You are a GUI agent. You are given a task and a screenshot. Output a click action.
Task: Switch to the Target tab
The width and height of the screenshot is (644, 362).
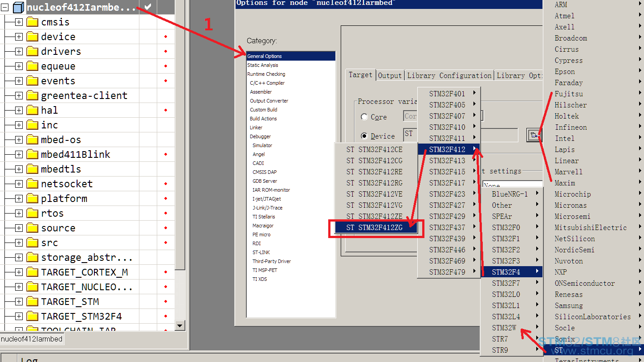click(x=360, y=75)
